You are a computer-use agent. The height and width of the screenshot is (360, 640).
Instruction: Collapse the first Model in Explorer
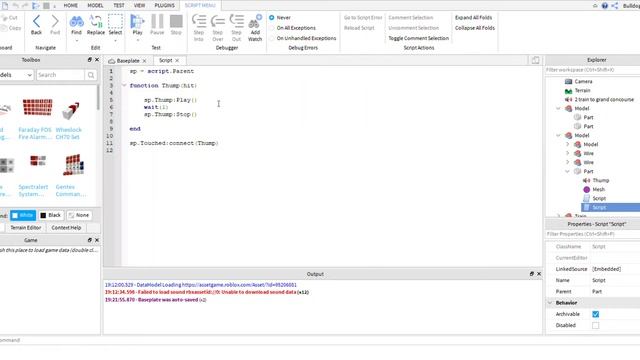coord(558,109)
